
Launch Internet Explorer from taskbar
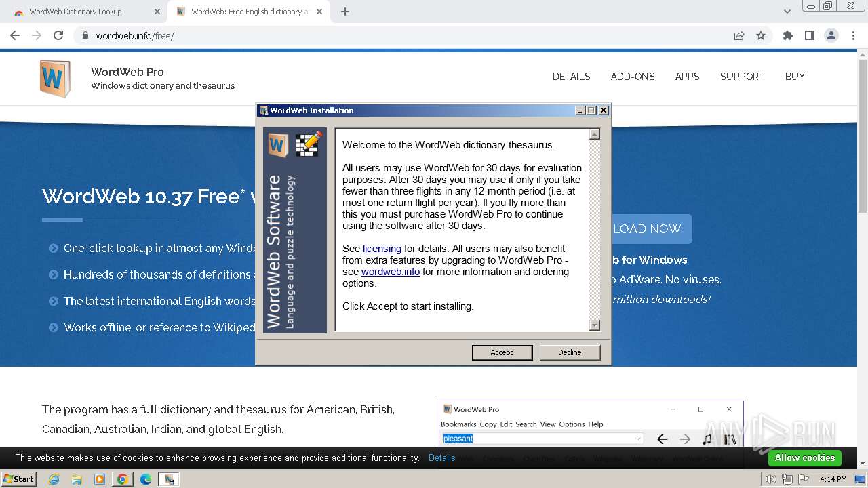(x=54, y=479)
